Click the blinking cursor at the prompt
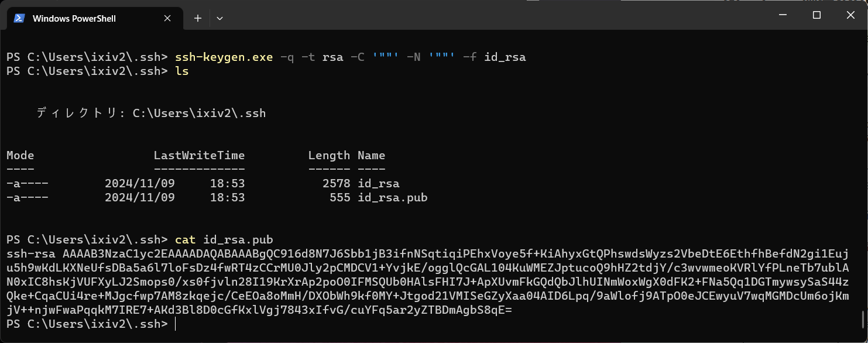Image resolution: width=868 pixels, height=343 pixels. pos(175,324)
